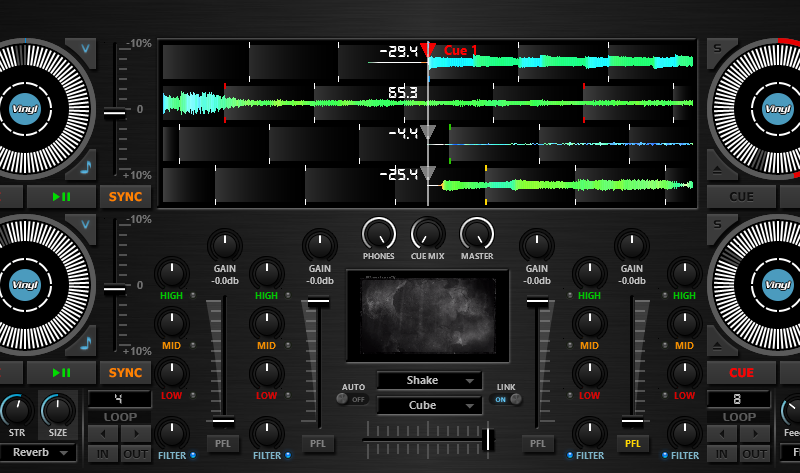Click the FILTER knob of the rightmost channel
This screenshot has height=473, width=800.
pos(684,433)
